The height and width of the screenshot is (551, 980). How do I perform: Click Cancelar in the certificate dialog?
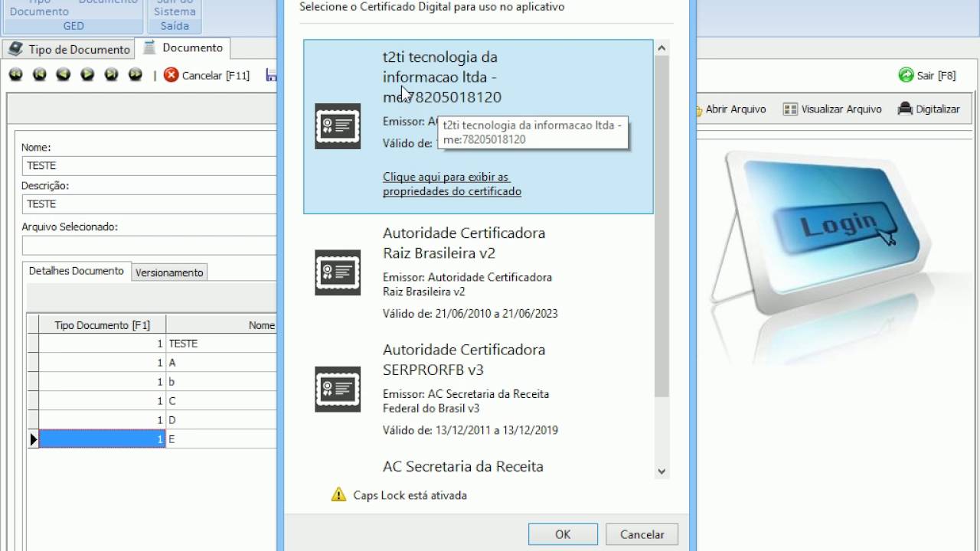coord(642,534)
